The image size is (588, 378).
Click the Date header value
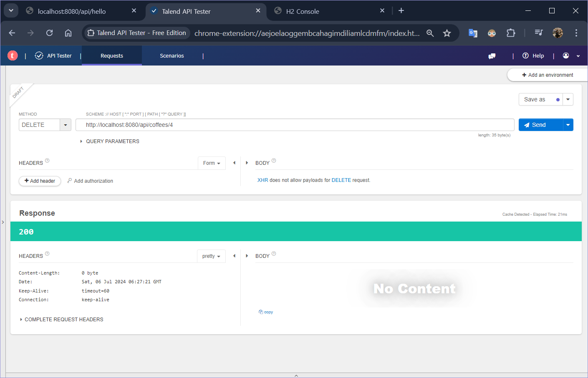coord(121,282)
